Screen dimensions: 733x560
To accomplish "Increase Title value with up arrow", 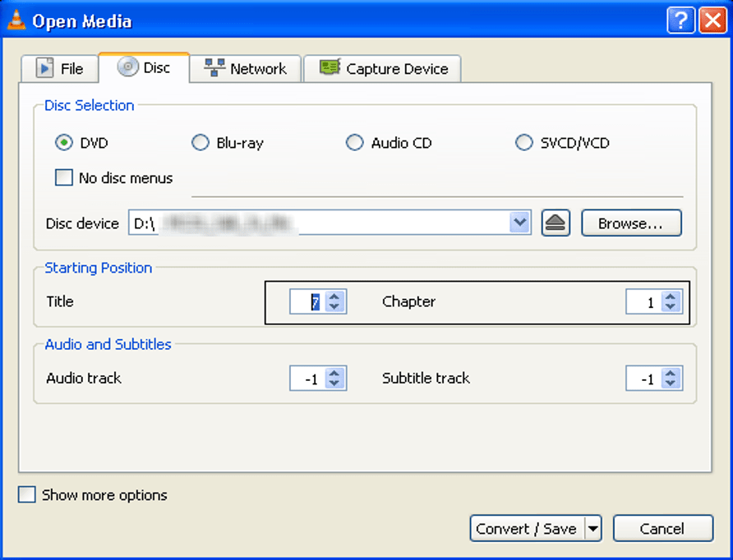I will point(334,296).
